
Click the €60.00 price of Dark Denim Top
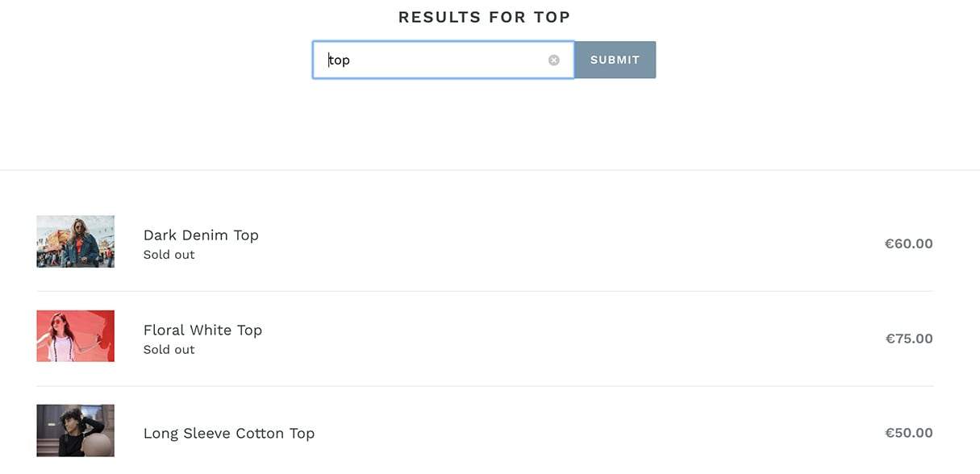point(908,243)
